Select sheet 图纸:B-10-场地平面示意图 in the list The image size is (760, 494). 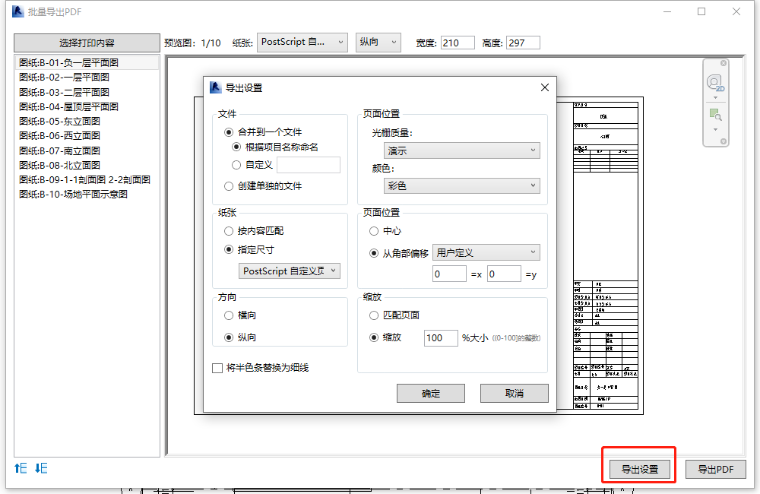(73, 194)
